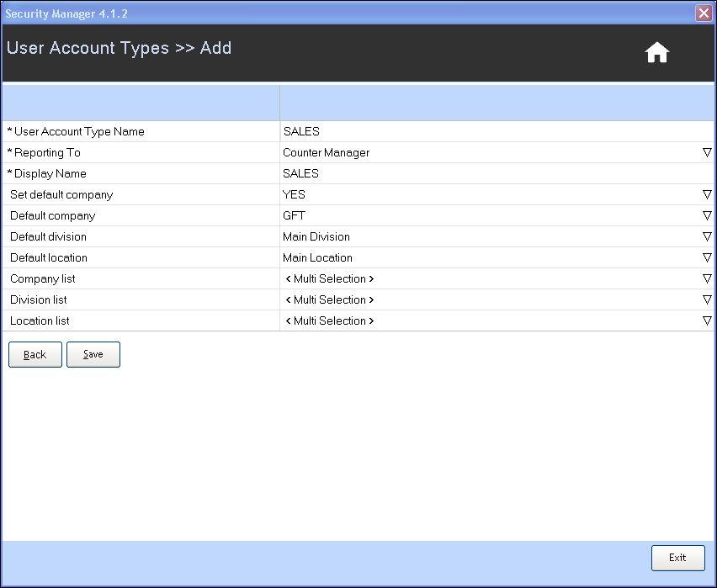
Task: Open the Company list multi-selection arrow
Action: [707, 278]
